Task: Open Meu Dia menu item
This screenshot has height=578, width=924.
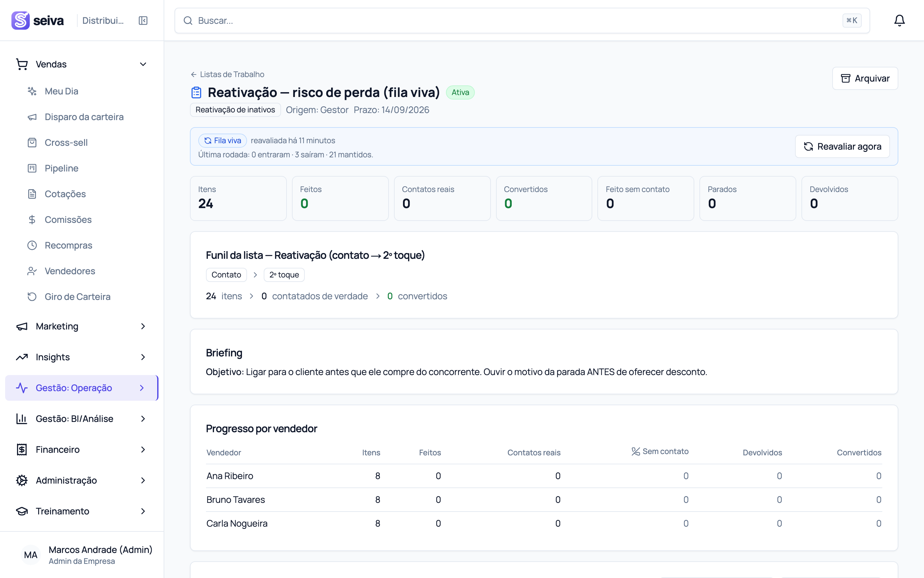Action: [x=82, y=92]
